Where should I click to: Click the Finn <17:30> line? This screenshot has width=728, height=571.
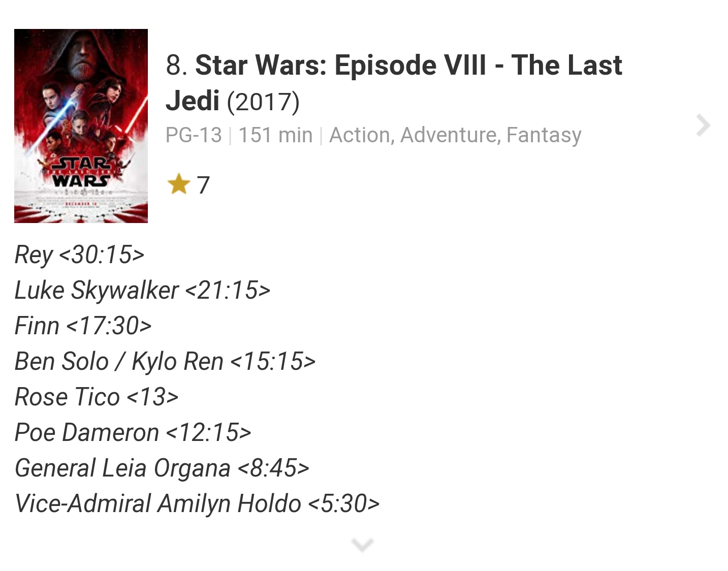(83, 326)
